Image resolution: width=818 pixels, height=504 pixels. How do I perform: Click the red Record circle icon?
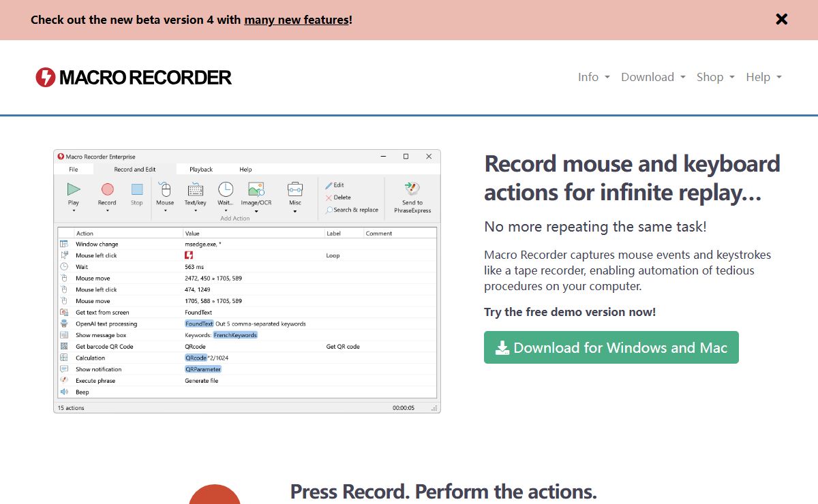point(107,189)
